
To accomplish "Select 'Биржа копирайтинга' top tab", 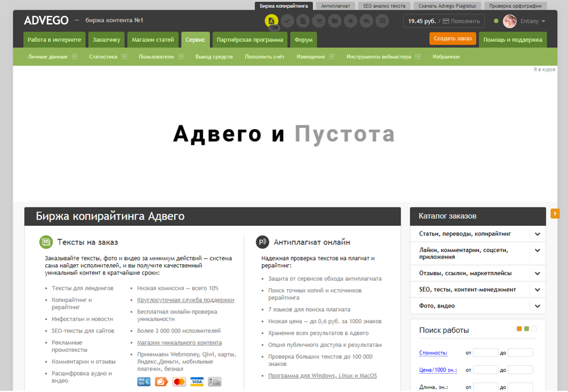I will tap(284, 6).
